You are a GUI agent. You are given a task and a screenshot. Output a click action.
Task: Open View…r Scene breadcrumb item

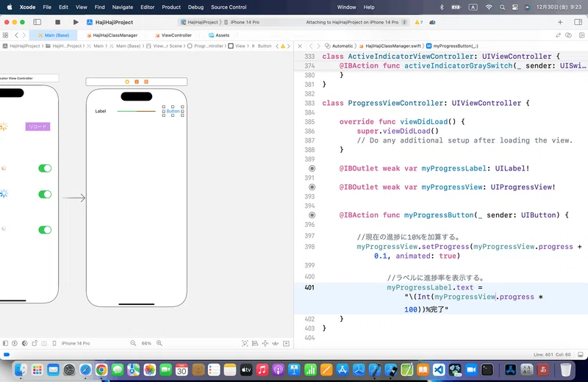click(x=164, y=46)
